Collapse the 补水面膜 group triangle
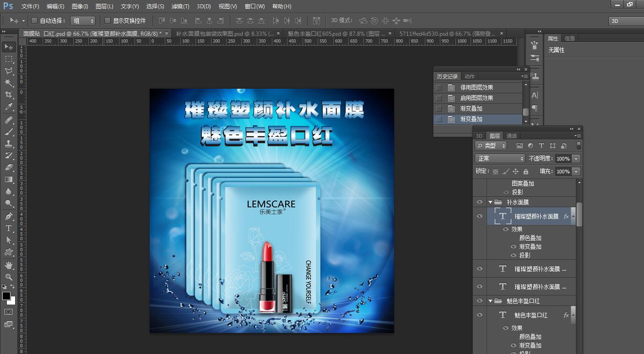Image resolution: width=644 pixels, height=354 pixels. click(491, 202)
